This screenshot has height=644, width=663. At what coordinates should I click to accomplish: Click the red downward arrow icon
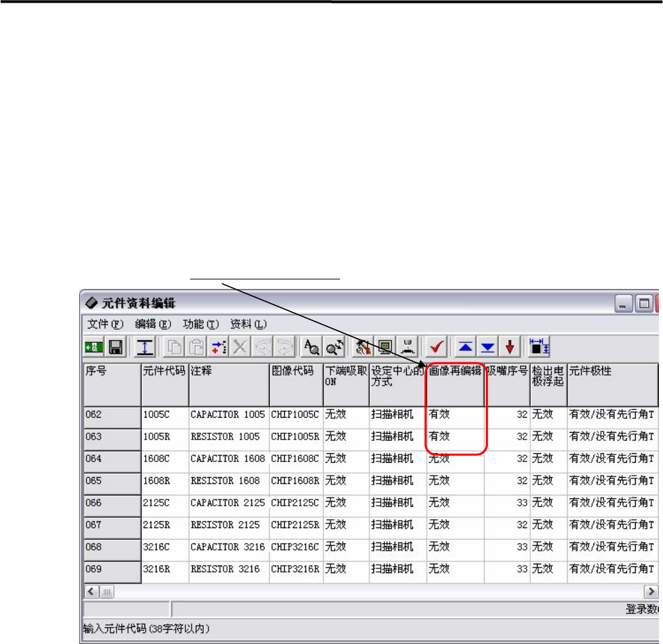(x=510, y=347)
